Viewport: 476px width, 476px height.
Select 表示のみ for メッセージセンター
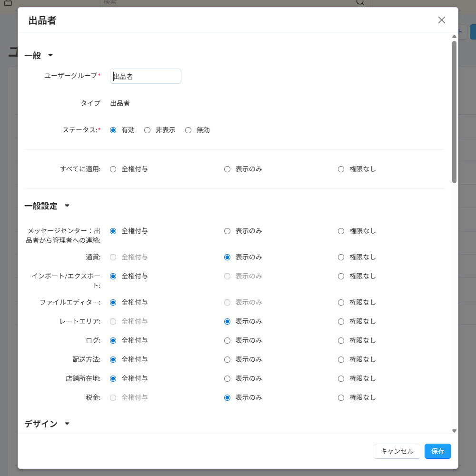[x=228, y=231]
